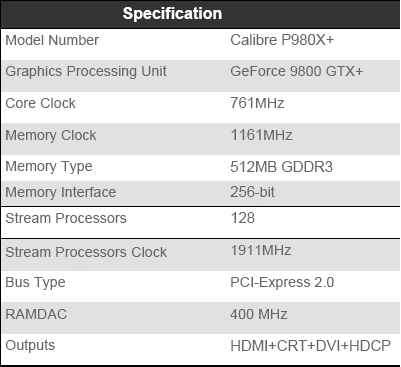Screen dimensions: 401x367
Task: Select the Model Number label
Action: tap(52, 40)
